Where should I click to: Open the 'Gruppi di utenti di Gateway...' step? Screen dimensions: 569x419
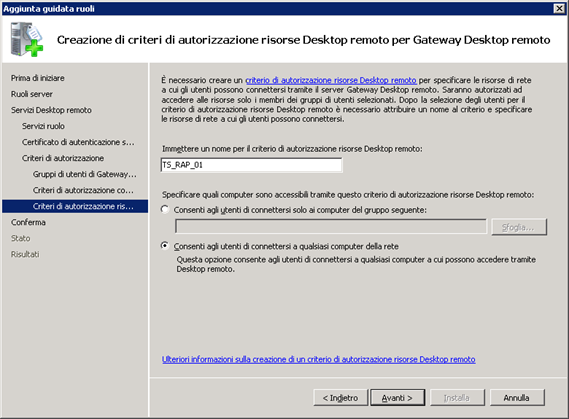coord(85,174)
